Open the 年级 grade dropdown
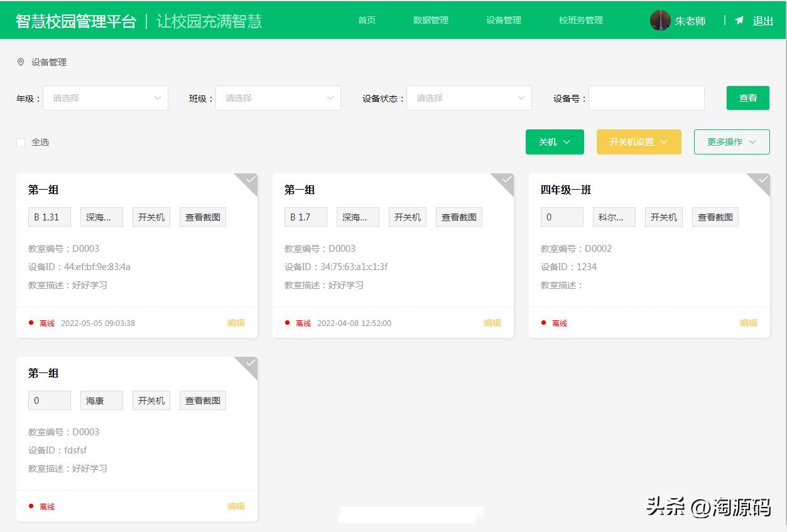787x532 pixels. 105,98
